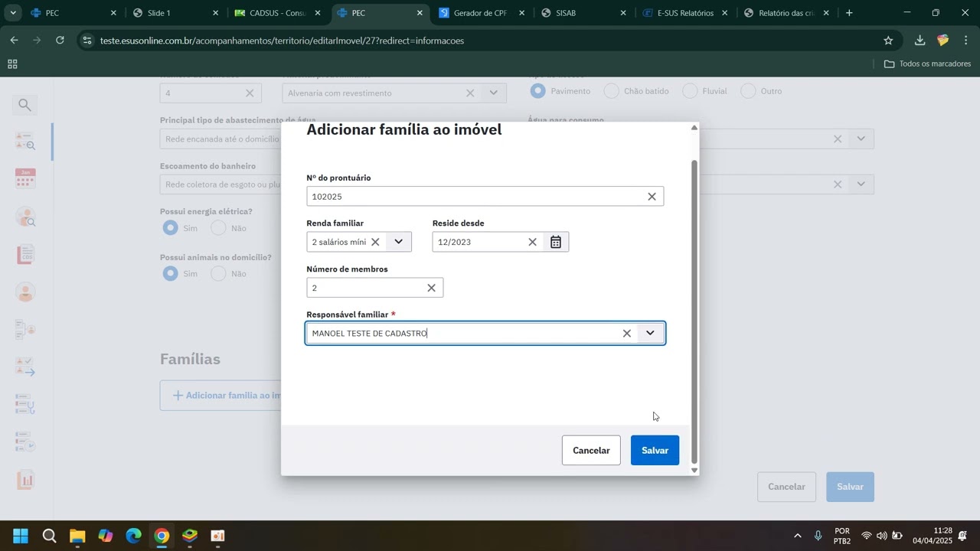980x551 pixels.
Task: Switch to the CADSUS tab
Action: (x=276, y=13)
